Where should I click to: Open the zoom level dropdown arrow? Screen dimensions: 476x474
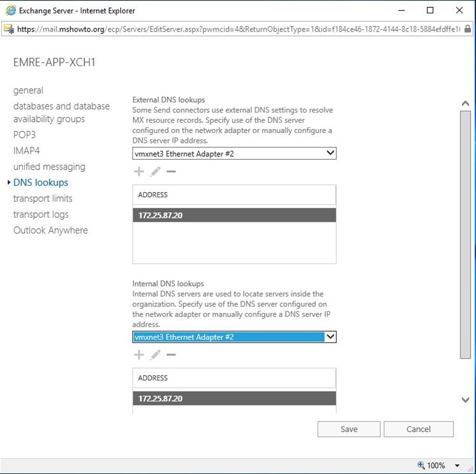tap(457, 465)
